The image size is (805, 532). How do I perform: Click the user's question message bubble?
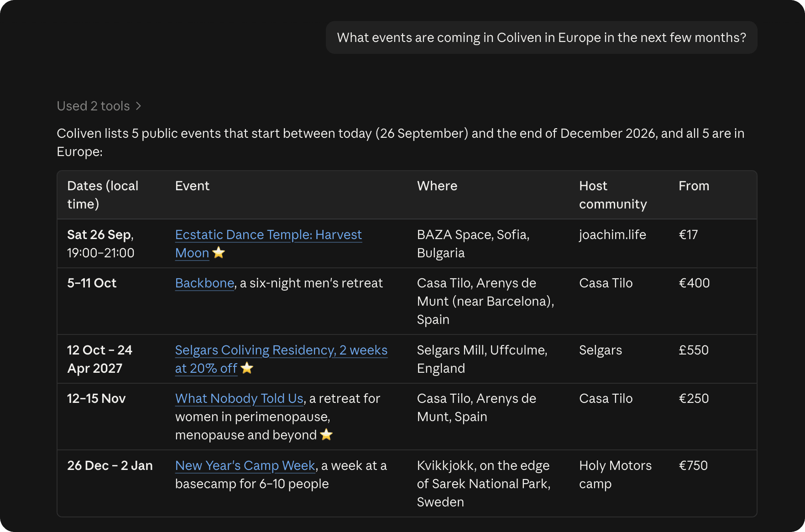coord(541,37)
